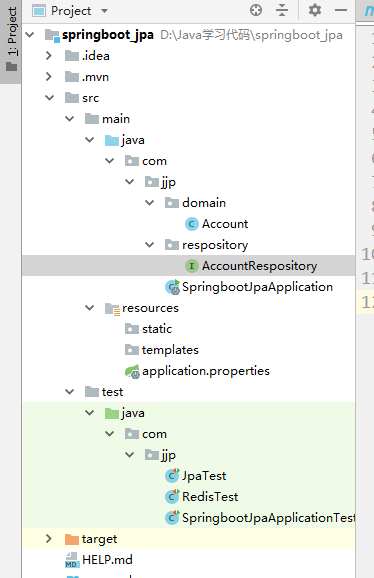The height and width of the screenshot is (578, 374).
Task: Select the static folder label
Action: (x=157, y=329)
